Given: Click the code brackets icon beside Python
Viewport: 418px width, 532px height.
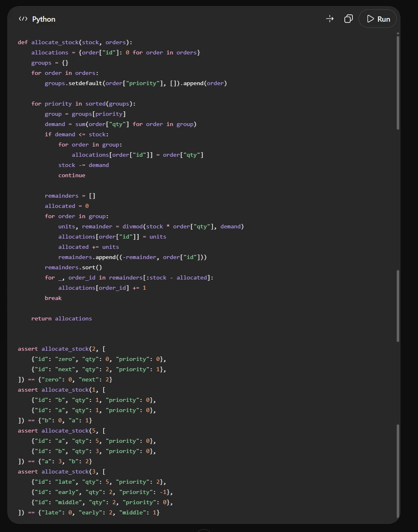Looking at the screenshot, I should 23,19.
